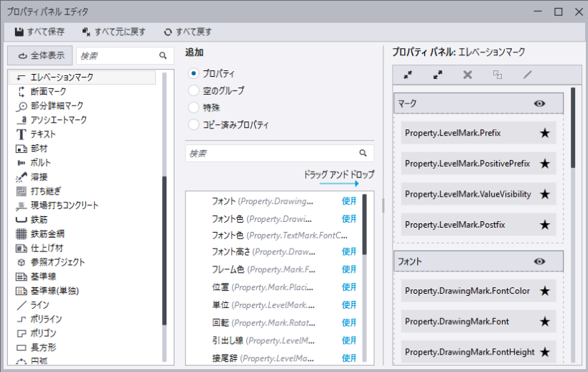Click the magnifier icon in the middle search box
The height and width of the screenshot is (372, 588).
(363, 153)
